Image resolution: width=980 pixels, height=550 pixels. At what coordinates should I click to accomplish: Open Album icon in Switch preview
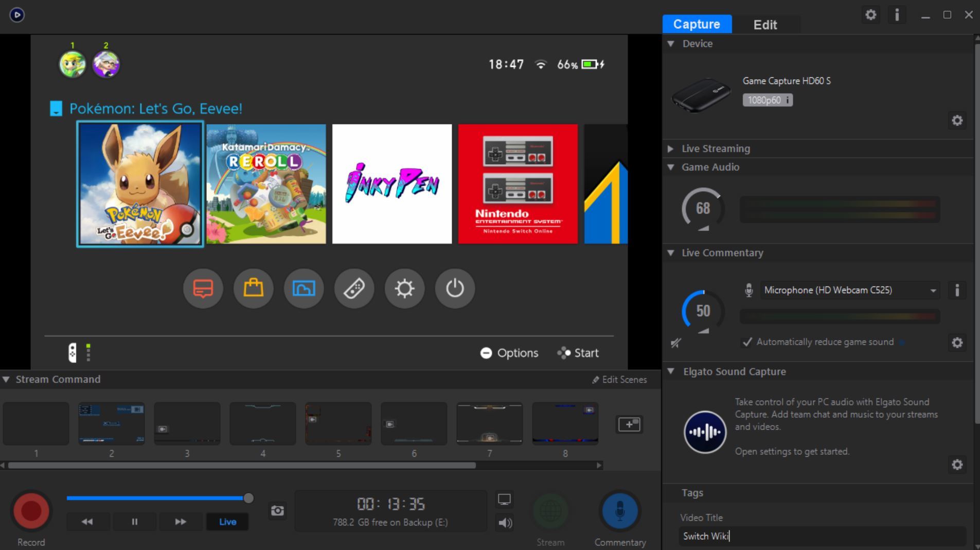coord(304,288)
